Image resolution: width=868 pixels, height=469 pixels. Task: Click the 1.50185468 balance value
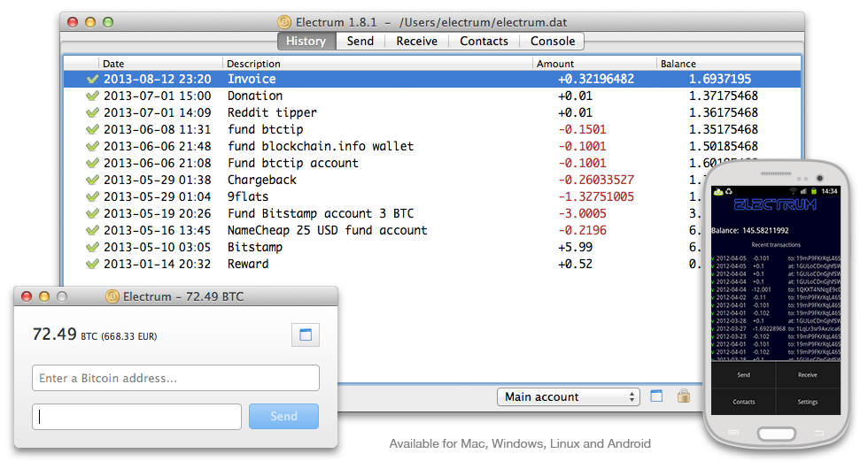[x=723, y=146]
